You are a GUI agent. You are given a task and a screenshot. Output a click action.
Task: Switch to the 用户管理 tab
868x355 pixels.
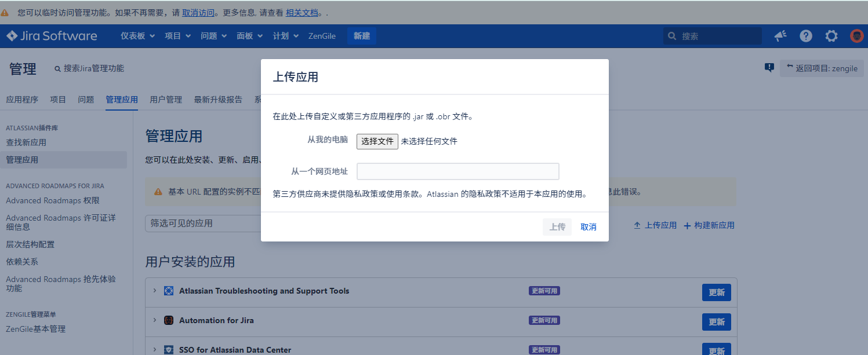(166, 100)
